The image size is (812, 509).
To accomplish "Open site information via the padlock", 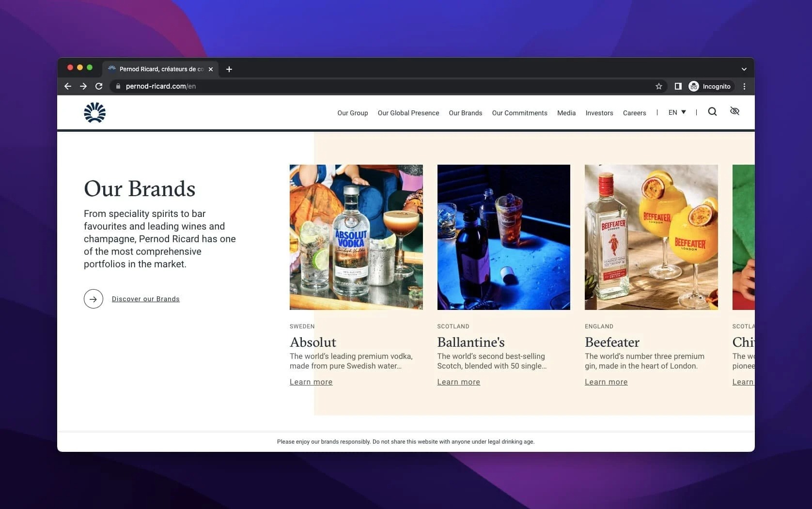I will tap(118, 86).
